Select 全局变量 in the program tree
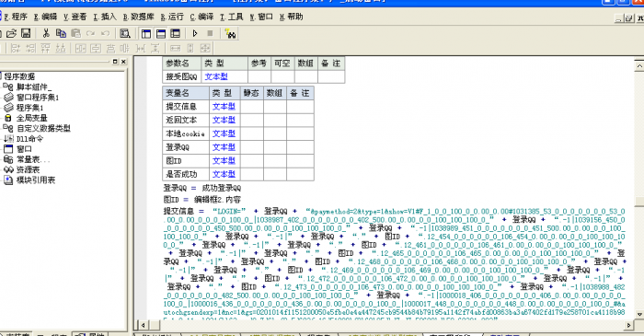The image size is (644, 336). (31, 118)
